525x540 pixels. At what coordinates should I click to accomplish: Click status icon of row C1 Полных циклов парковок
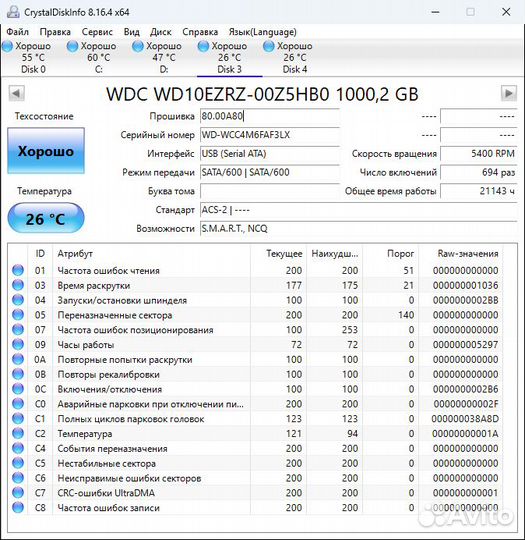(x=18, y=418)
